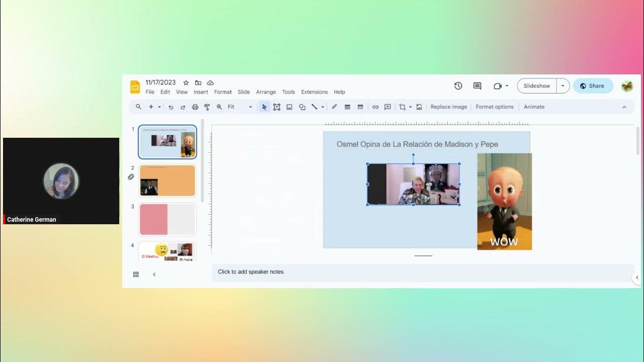Print the presentation
Image resolution: width=644 pixels, height=362 pixels.
point(195,107)
